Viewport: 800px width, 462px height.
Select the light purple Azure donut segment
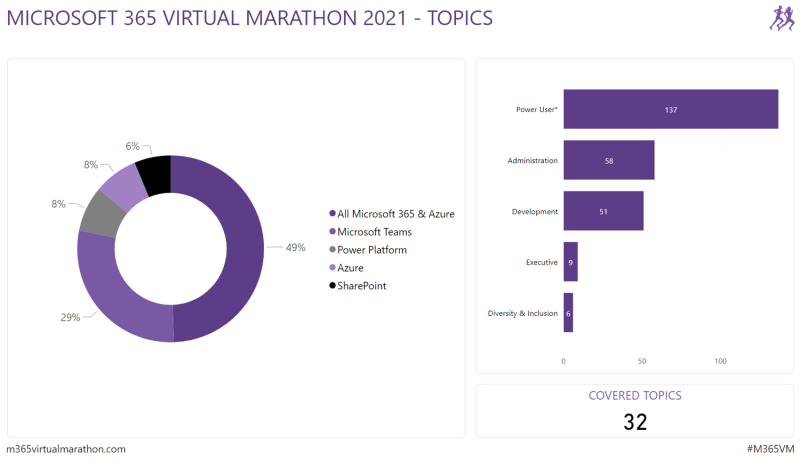123,187
